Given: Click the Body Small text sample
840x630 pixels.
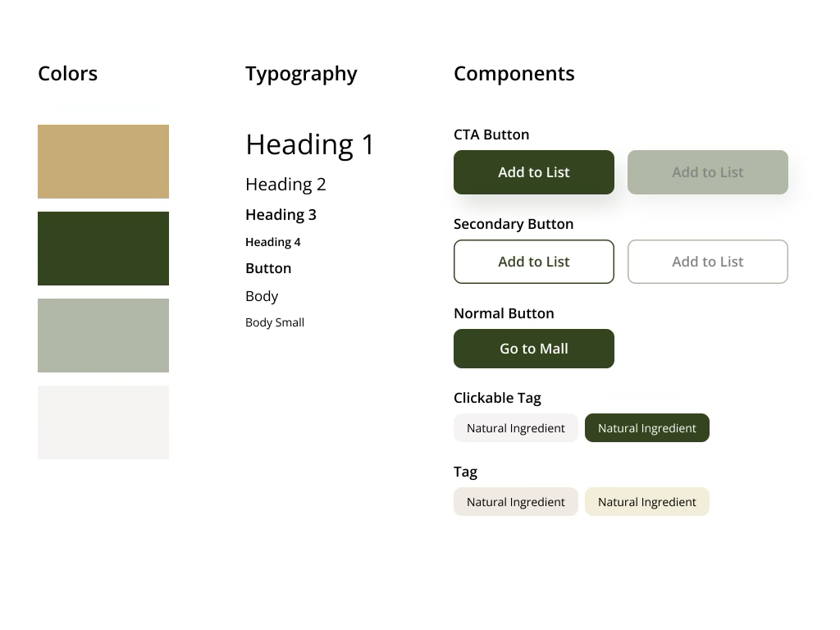Looking at the screenshot, I should click(x=274, y=322).
